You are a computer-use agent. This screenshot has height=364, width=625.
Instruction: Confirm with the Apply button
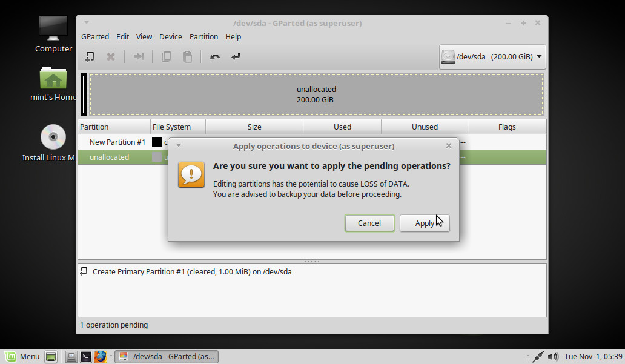pyautogui.click(x=425, y=223)
